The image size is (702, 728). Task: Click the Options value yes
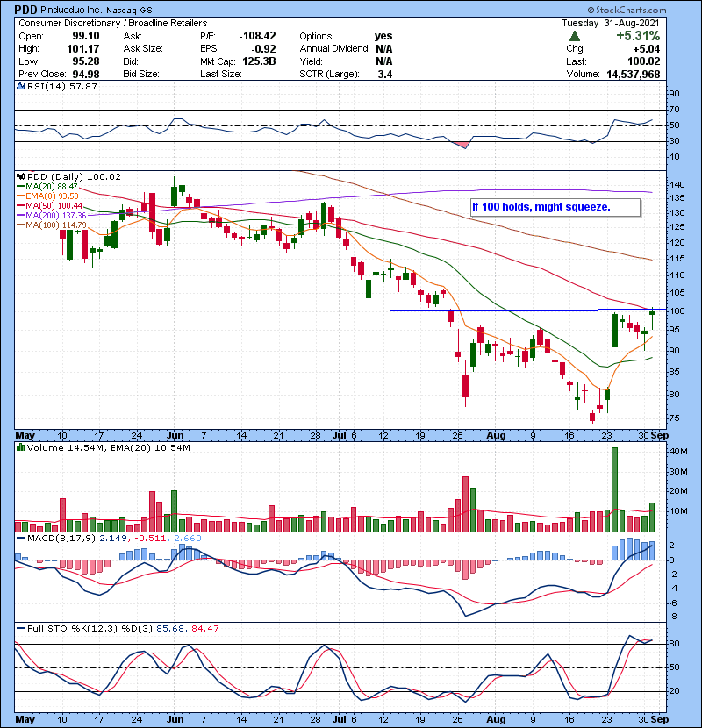(383, 36)
